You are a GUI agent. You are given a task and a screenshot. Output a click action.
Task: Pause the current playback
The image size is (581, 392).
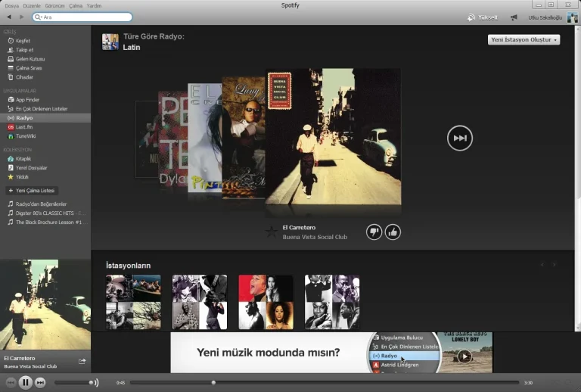(25, 382)
